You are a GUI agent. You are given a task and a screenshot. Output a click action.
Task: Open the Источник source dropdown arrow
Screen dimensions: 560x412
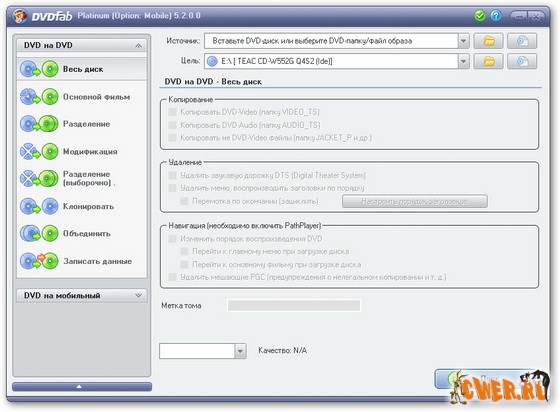click(x=463, y=41)
